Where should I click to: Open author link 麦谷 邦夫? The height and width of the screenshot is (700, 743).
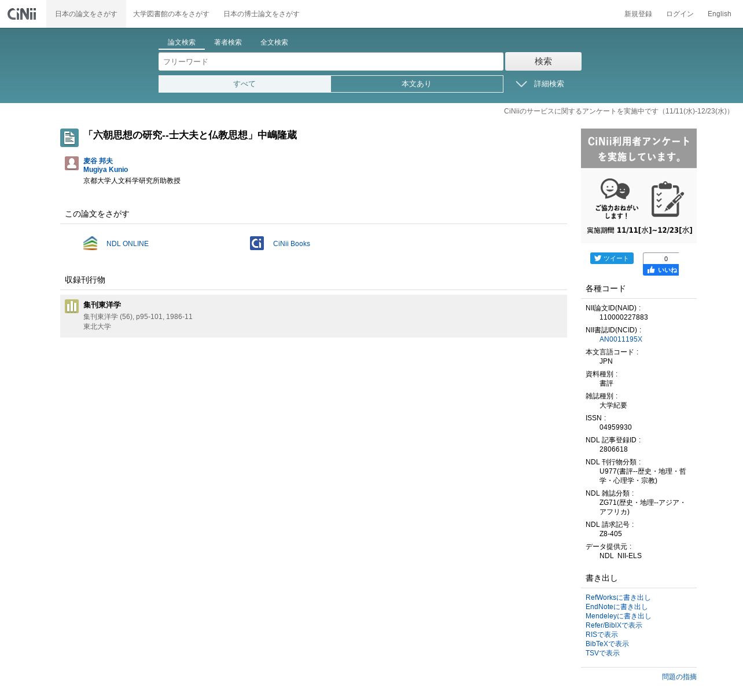tap(98, 161)
